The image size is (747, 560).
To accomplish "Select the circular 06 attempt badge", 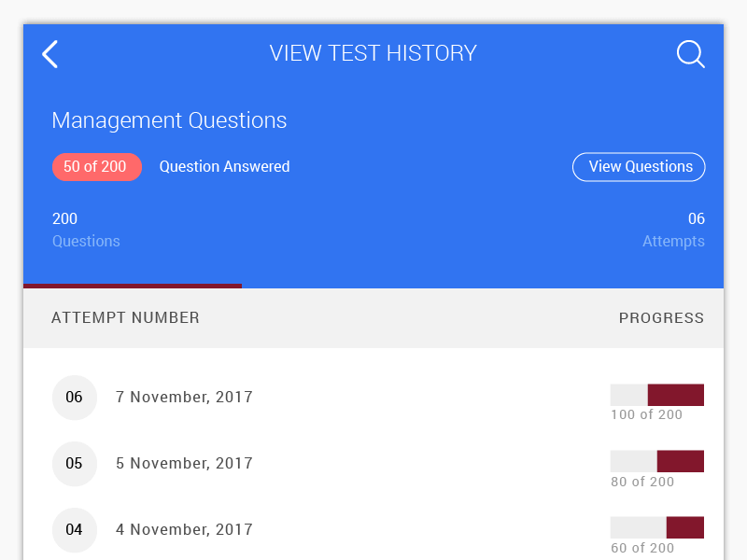I will click(x=75, y=397).
